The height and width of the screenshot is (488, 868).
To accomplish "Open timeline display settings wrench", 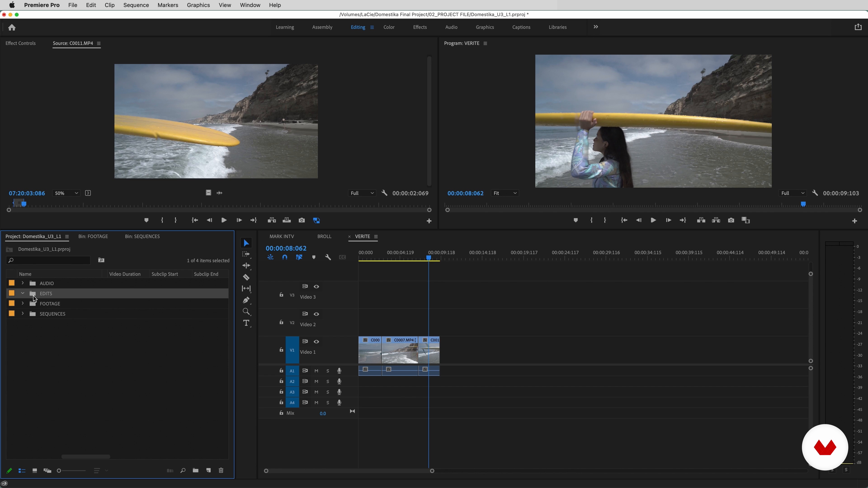I will click(328, 257).
